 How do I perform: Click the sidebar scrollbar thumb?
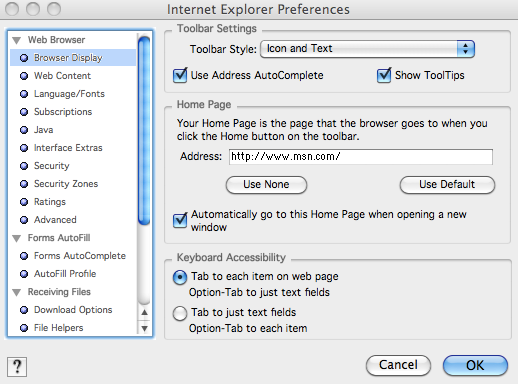pos(144,130)
